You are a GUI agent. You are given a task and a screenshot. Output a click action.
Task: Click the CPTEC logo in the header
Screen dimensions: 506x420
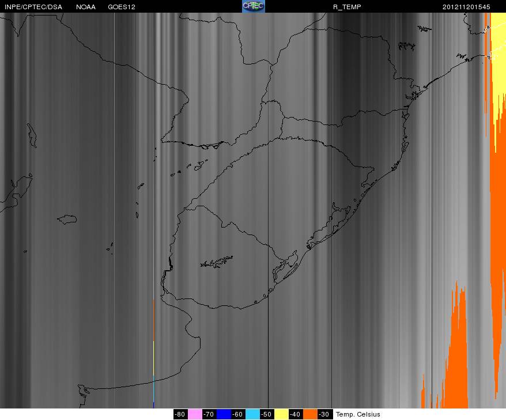point(254,6)
